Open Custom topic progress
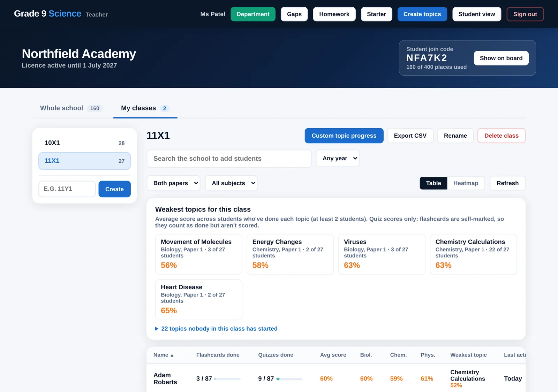Viewport: 558px width, 392px height. pyautogui.click(x=344, y=136)
